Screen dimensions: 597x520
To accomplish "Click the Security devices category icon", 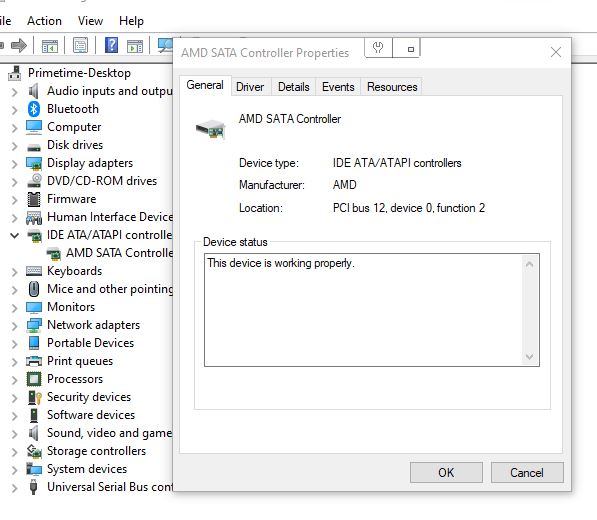I will pos(34,397).
